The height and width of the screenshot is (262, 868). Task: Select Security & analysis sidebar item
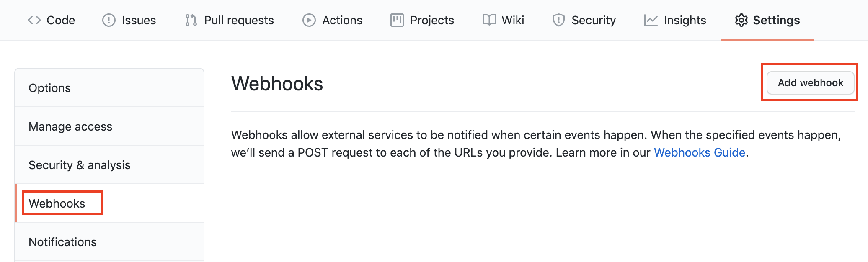point(80,165)
